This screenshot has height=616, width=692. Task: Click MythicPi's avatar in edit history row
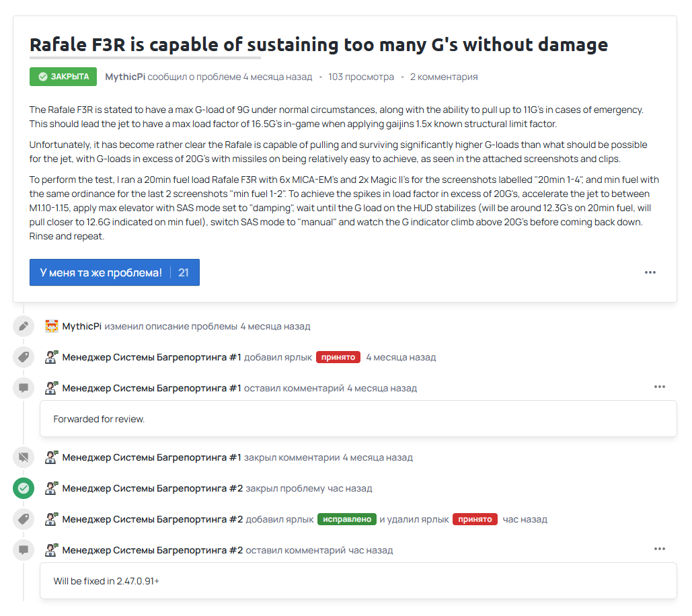click(52, 326)
